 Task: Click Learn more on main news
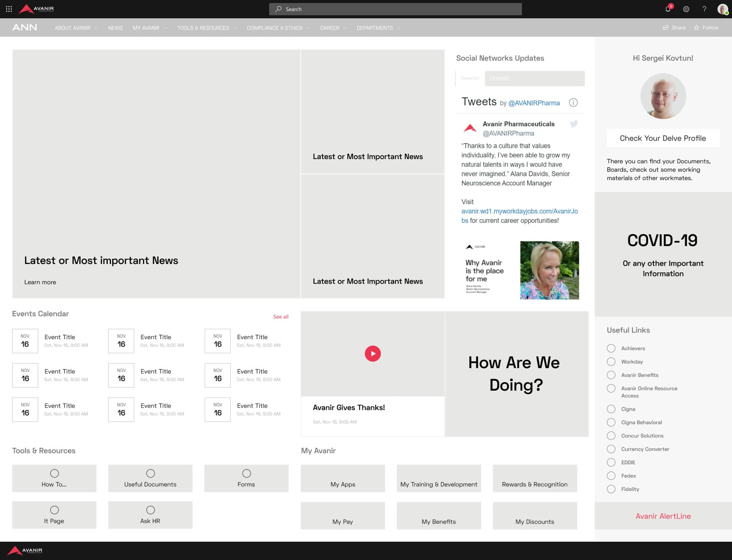[x=40, y=282]
